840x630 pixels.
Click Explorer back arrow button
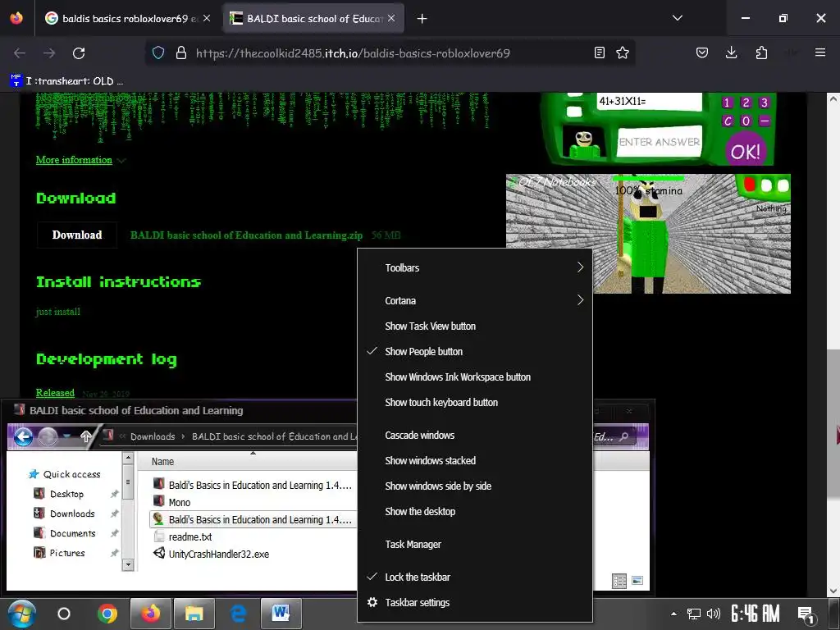point(23,437)
